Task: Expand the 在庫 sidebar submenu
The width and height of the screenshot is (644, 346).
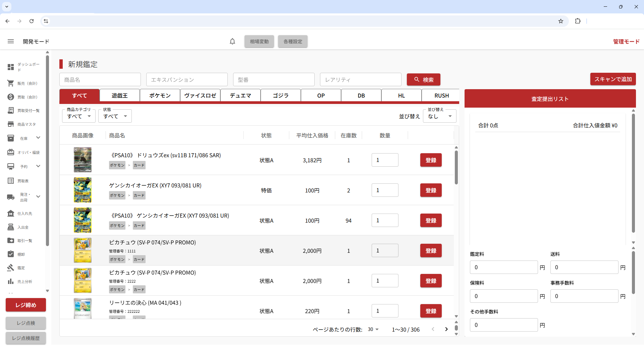Action: 38,138
